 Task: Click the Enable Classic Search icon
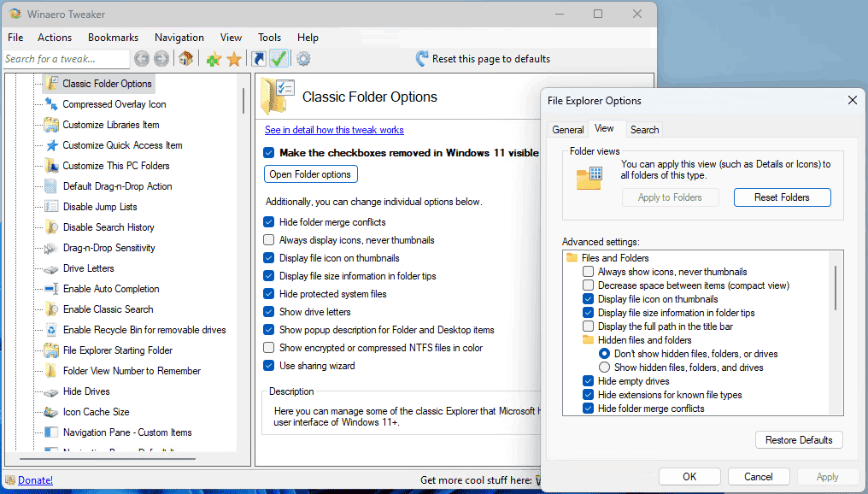51,309
